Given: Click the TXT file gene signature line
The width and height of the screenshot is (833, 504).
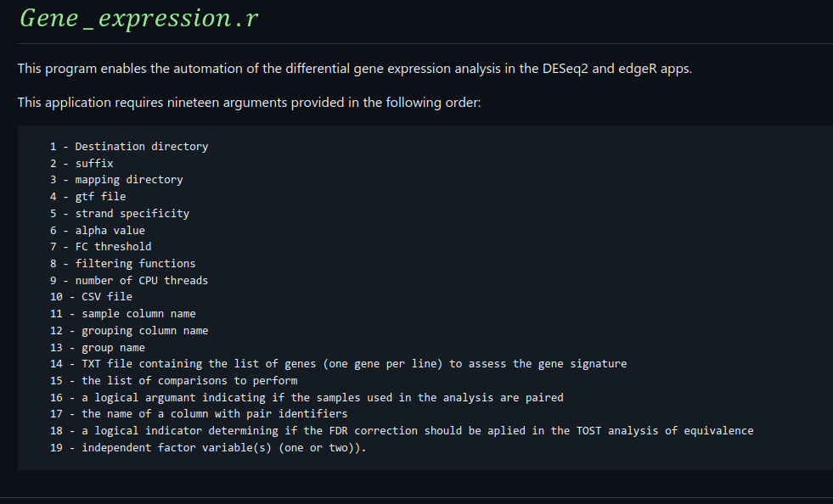Looking at the screenshot, I should pos(338,363).
